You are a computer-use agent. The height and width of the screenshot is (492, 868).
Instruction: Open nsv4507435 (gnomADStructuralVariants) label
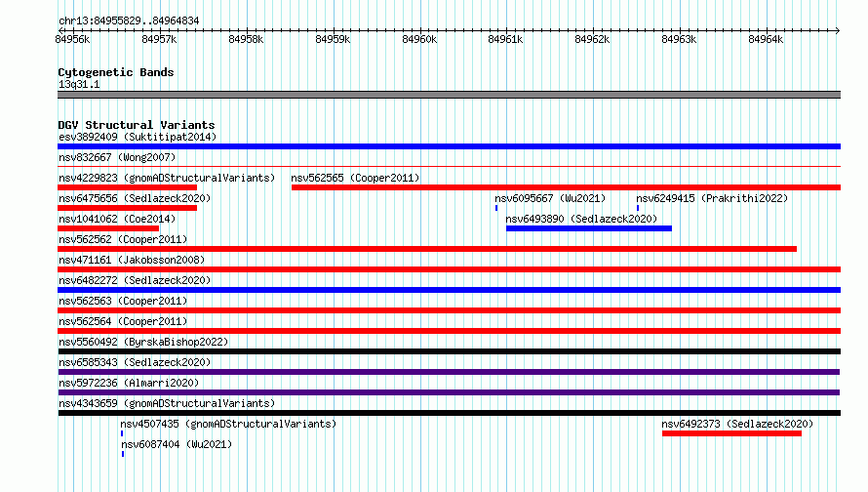point(228,424)
